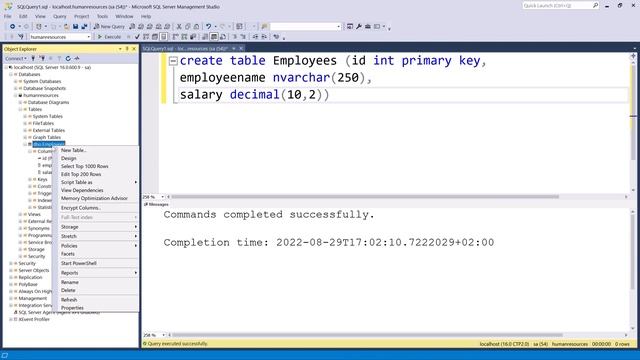Image resolution: width=640 pixels, height=360 pixels.
Task: Click the query editor horizontal scrollbar
Action: pyautogui.click(x=364, y=197)
